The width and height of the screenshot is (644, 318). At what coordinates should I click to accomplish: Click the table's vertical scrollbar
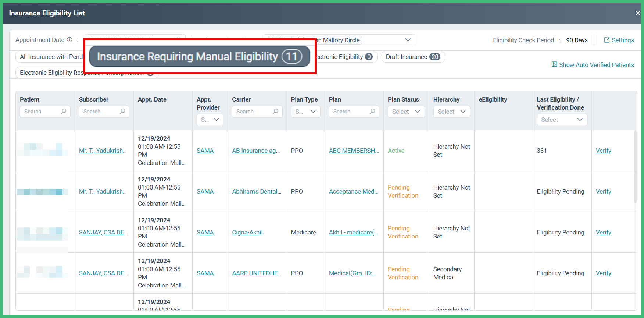pos(636,167)
